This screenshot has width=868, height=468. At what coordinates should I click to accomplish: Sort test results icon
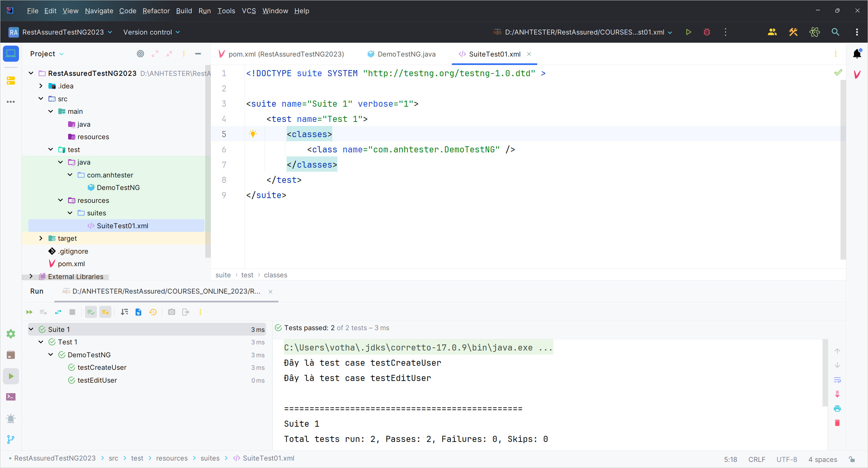pos(124,312)
